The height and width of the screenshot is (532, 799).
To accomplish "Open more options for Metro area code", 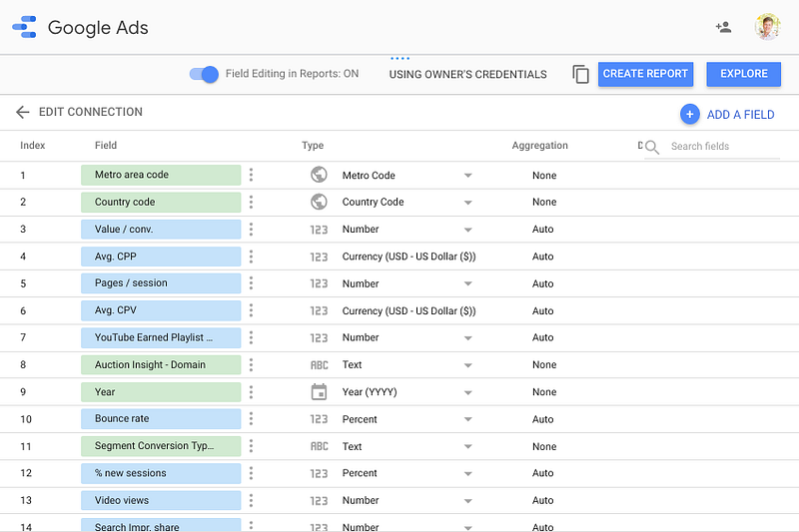I will click(251, 175).
